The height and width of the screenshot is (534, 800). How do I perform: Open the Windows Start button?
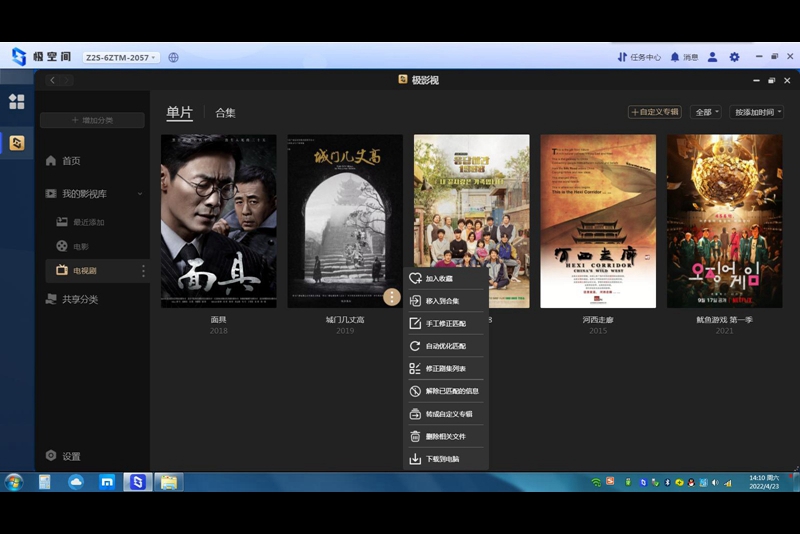pyautogui.click(x=14, y=482)
